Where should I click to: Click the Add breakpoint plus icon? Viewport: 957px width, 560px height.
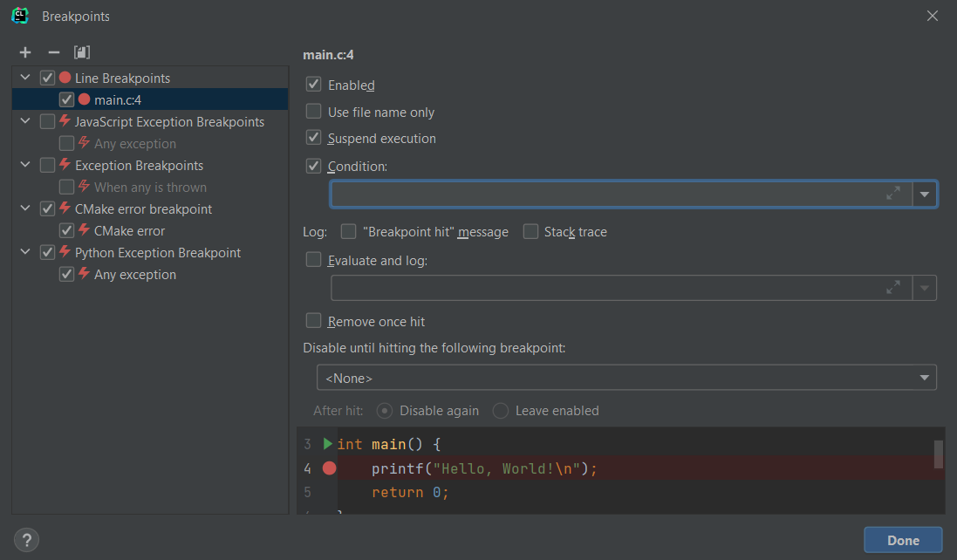pyautogui.click(x=25, y=52)
